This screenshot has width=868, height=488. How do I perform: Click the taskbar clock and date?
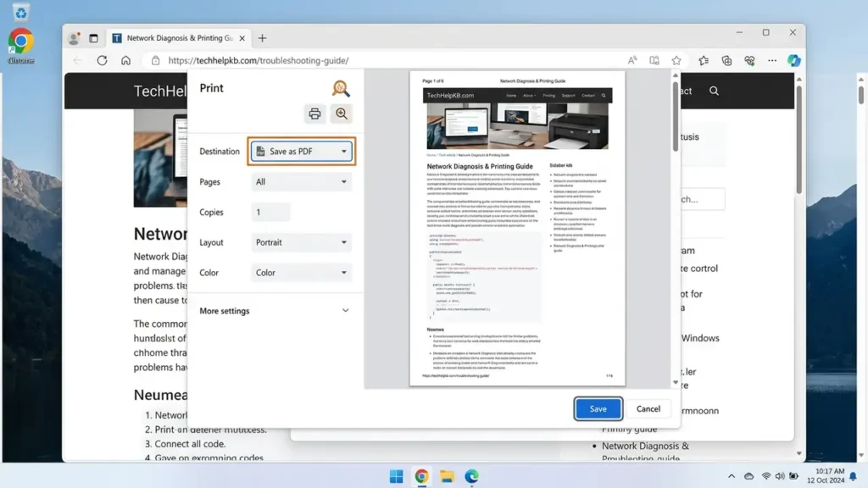pyautogui.click(x=826, y=476)
